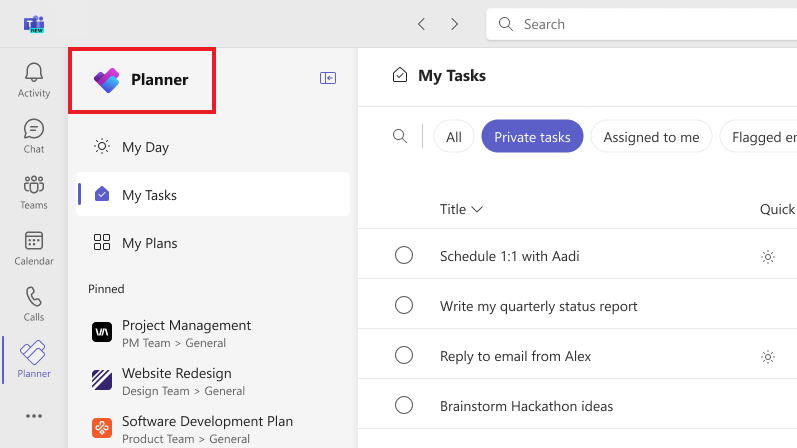Screen dimensions: 797x448
Task: Collapse the Planner navigation pane
Action: coord(328,78)
